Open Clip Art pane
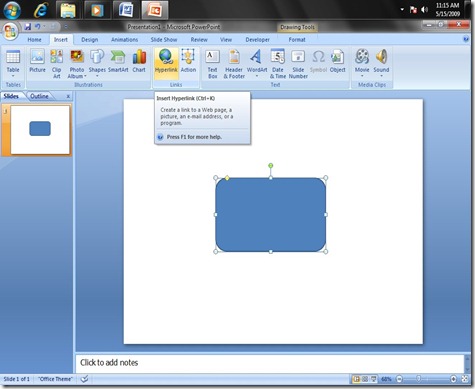This screenshot has height=389, width=475. [57, 64]
